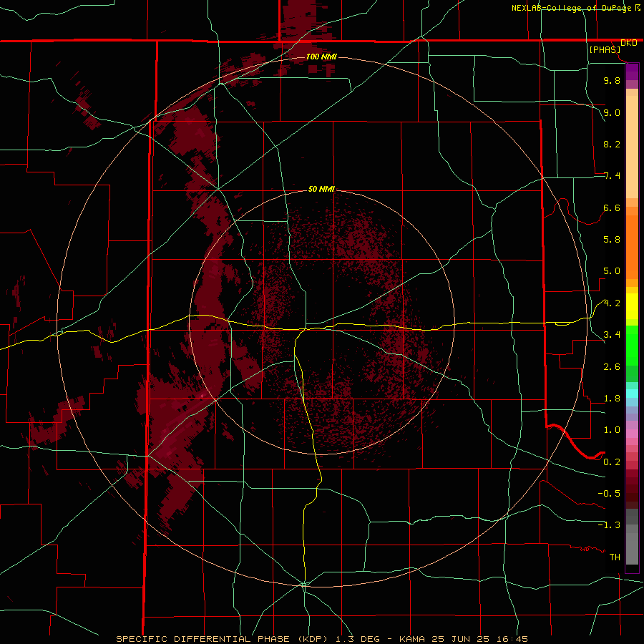Click the 8.2 value on the color scale
This screenshot has width=644, height=644.
tap(612, 144)
